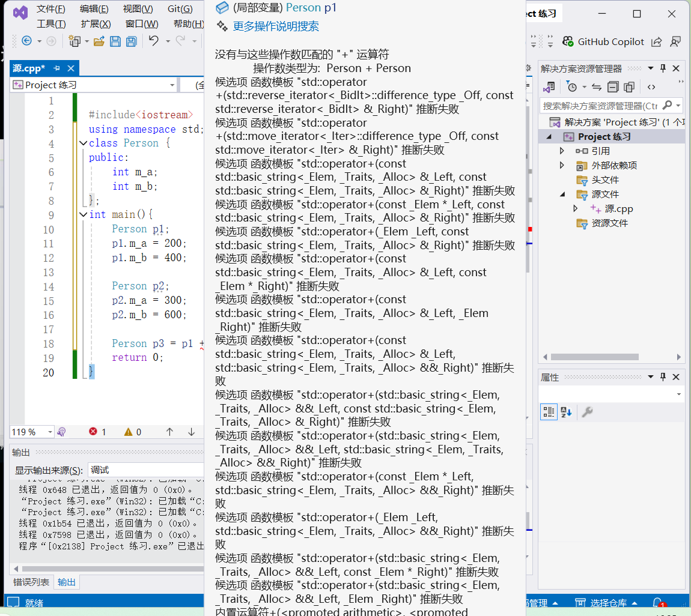Click the Pending Changes Filter clock icon
Image resolution: width=691 pixels, height=616 pixels.
click(571, 86)
